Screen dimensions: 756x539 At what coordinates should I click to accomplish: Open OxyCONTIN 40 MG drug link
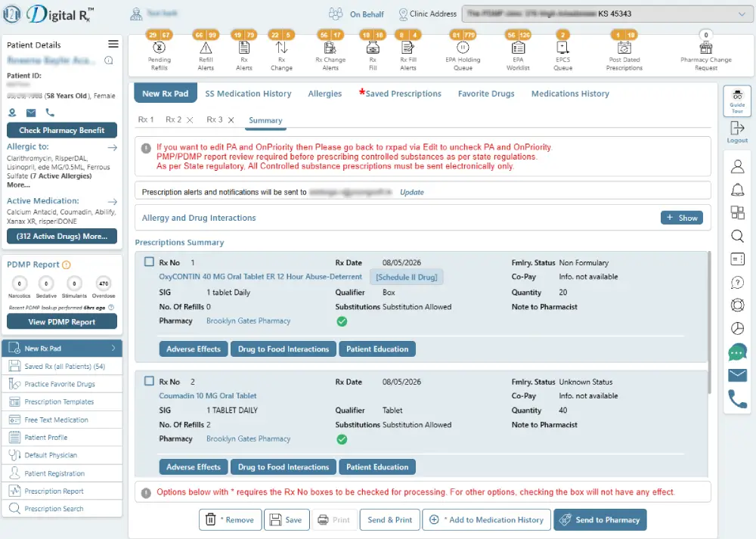(x=260, y=277)
